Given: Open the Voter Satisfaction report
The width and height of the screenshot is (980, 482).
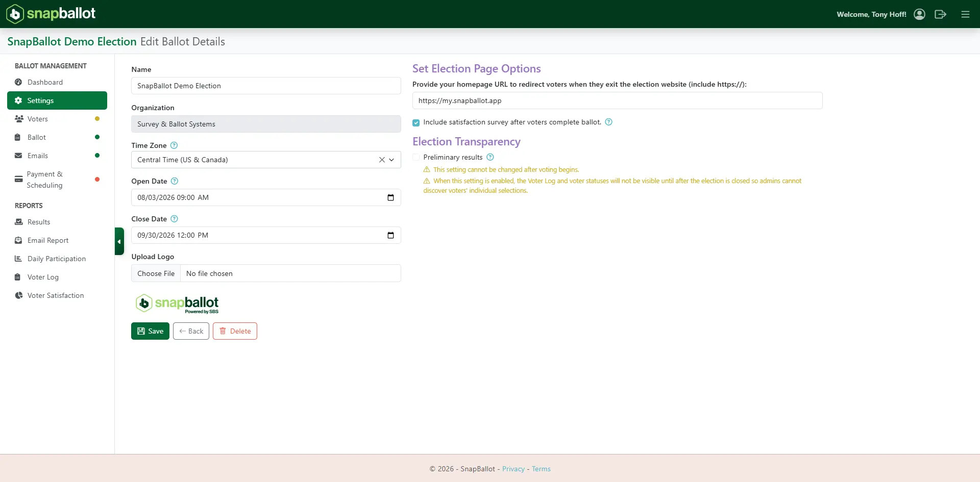Looking at the screenshot, I should [x=57, y=295].
